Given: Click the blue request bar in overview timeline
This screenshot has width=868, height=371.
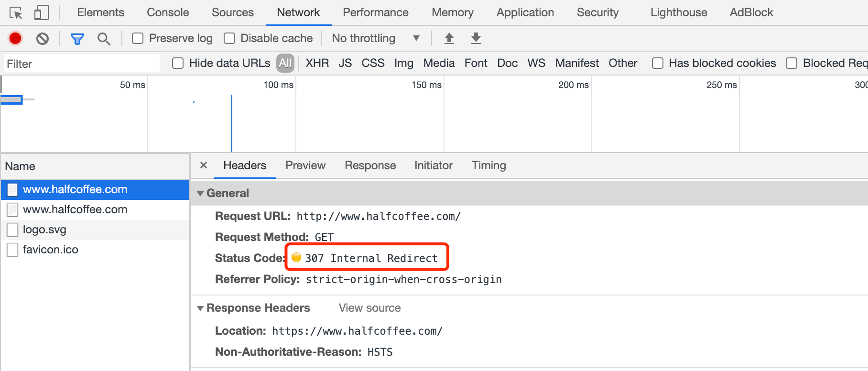Looking at the screenshot, I should click(x=12, y=99).
